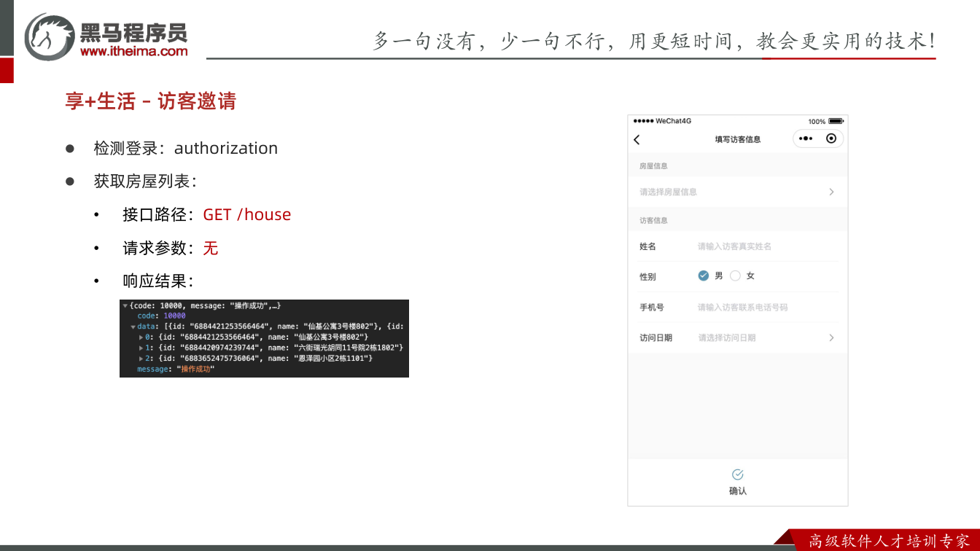Expand data item 0 in console
This screenshot has width=980, height=551.
141,337
